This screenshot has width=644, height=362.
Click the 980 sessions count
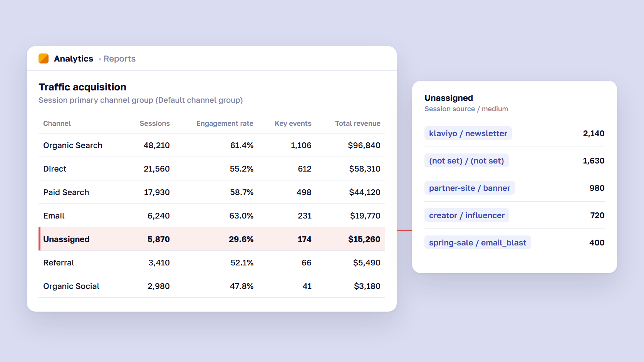click(597, 188)
